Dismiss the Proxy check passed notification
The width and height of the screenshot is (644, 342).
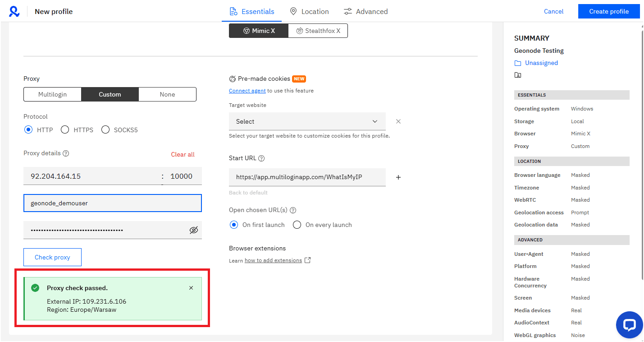[191, 288]
